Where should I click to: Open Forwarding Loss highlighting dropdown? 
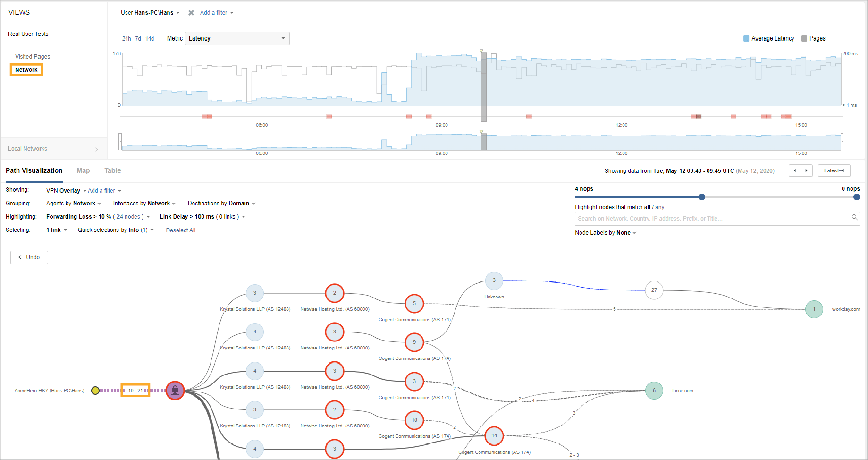[148, 217]
